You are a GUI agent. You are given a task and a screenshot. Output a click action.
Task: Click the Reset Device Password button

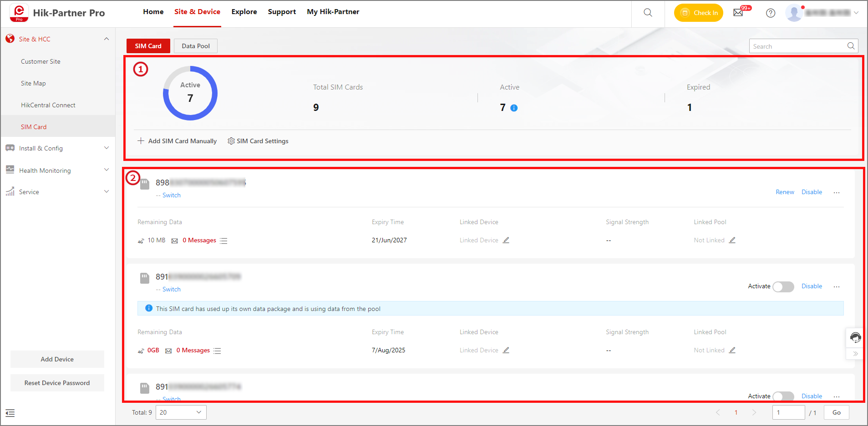coord(57,383)
